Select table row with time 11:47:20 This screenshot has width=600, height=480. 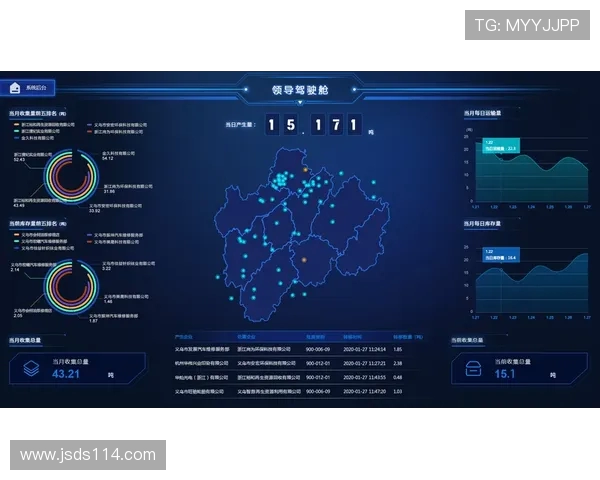click(x=300, y=391)
